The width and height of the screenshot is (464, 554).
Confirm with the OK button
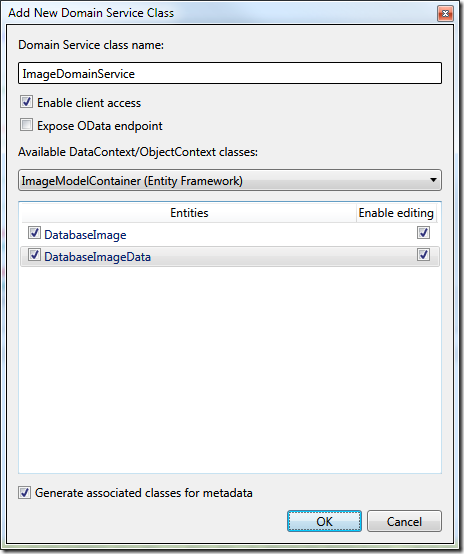[324, 521]
